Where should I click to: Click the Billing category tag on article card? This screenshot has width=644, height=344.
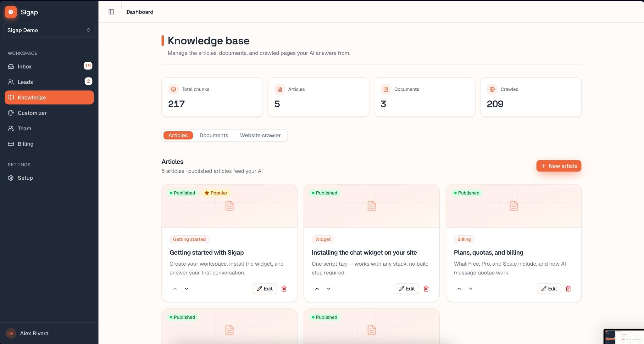(464, 239)
